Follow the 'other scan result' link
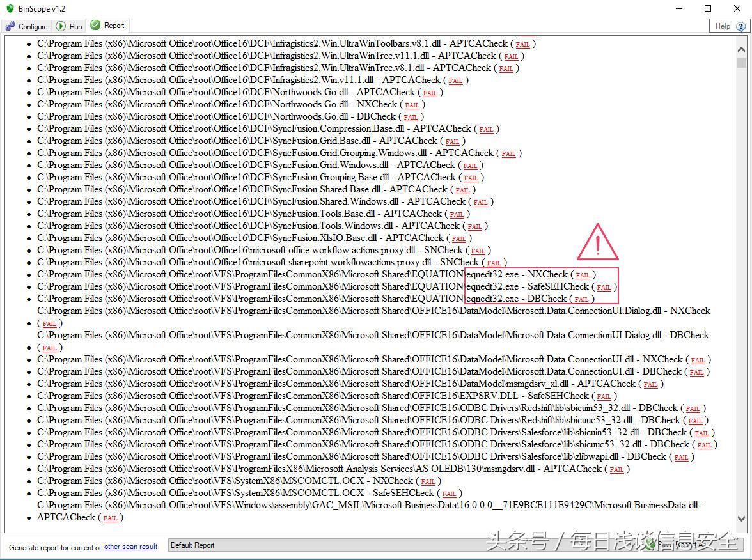 [130, 547]
